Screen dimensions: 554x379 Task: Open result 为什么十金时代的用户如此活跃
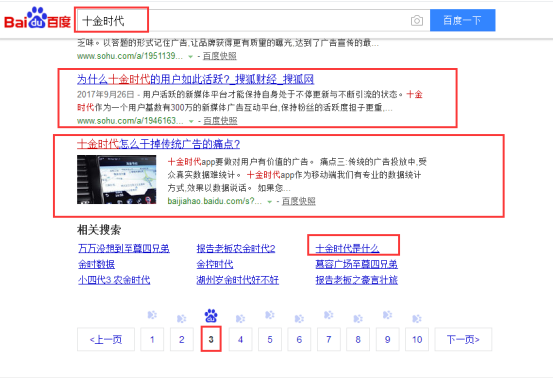click(x=195, y=79)
